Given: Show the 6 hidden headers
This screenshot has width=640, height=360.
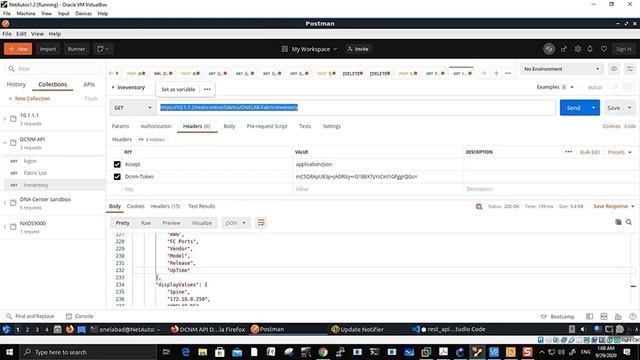Looking at the screenshot, I should click(x=151, y=140).
